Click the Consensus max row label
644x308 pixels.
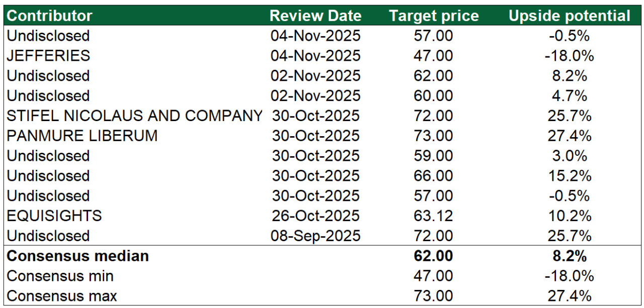pyautogui.click(x=62, y=296)
